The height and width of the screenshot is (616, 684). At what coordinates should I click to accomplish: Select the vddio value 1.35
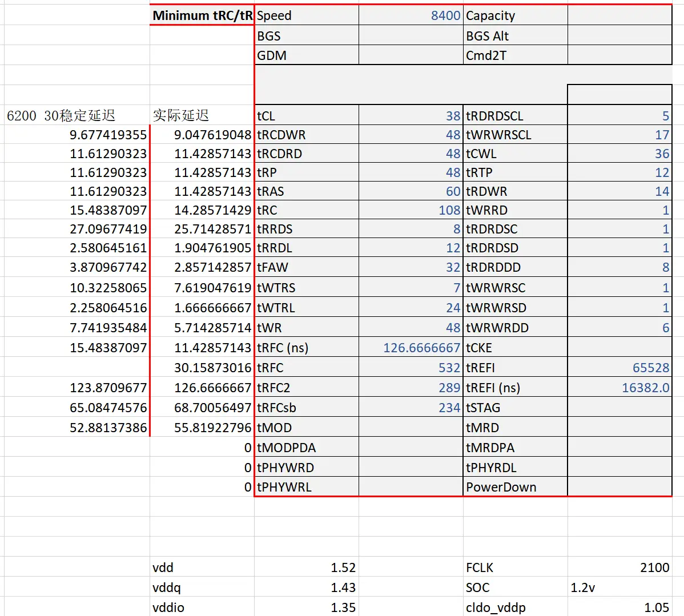[x=307, y=607]
